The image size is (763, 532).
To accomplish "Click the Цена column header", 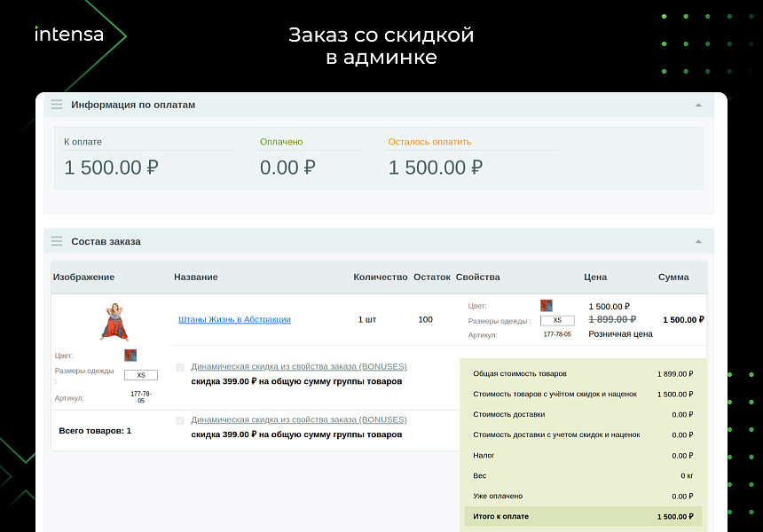I will point(594,277).
